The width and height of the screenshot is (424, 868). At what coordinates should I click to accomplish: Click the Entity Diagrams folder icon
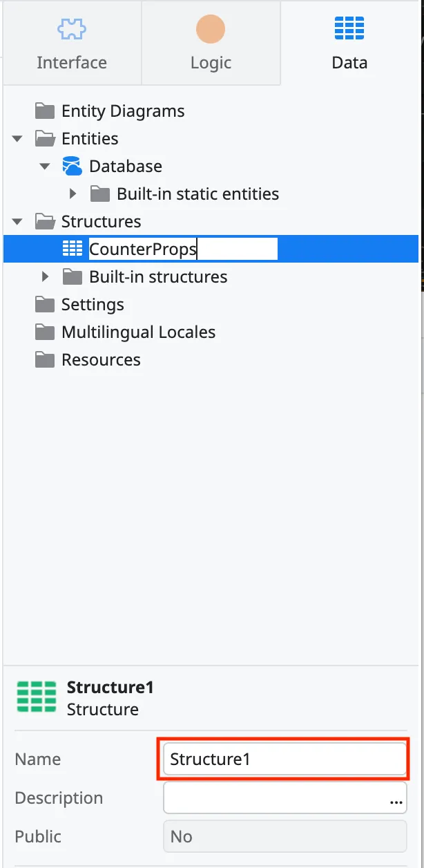(x=45, y=111)
